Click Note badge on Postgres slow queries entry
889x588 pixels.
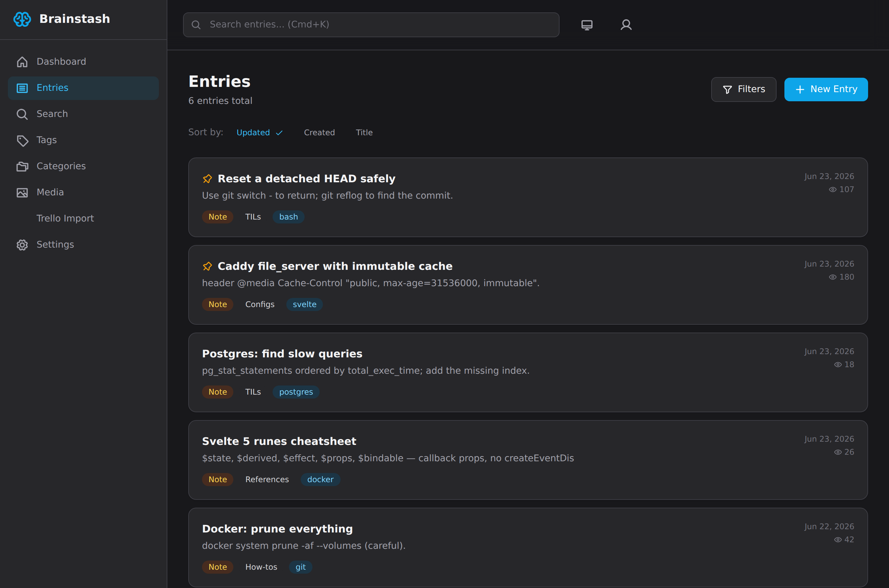pyautogui.click(x=218, y=392)
